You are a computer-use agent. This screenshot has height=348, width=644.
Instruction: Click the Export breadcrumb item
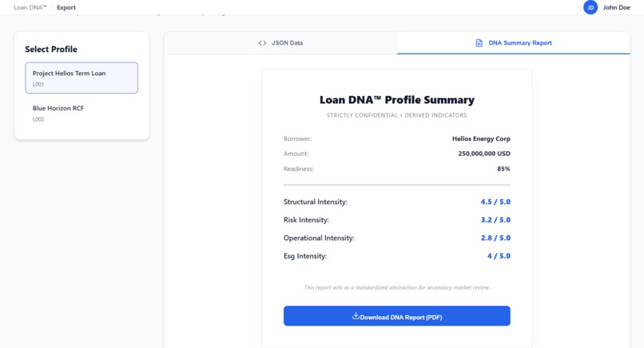pyautogui.click(x=66, y=7)
